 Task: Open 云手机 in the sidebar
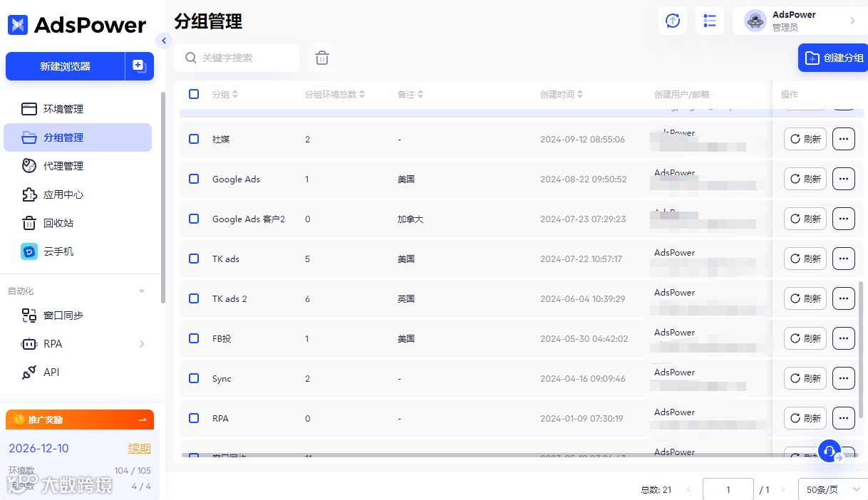(x=78, y=251)
